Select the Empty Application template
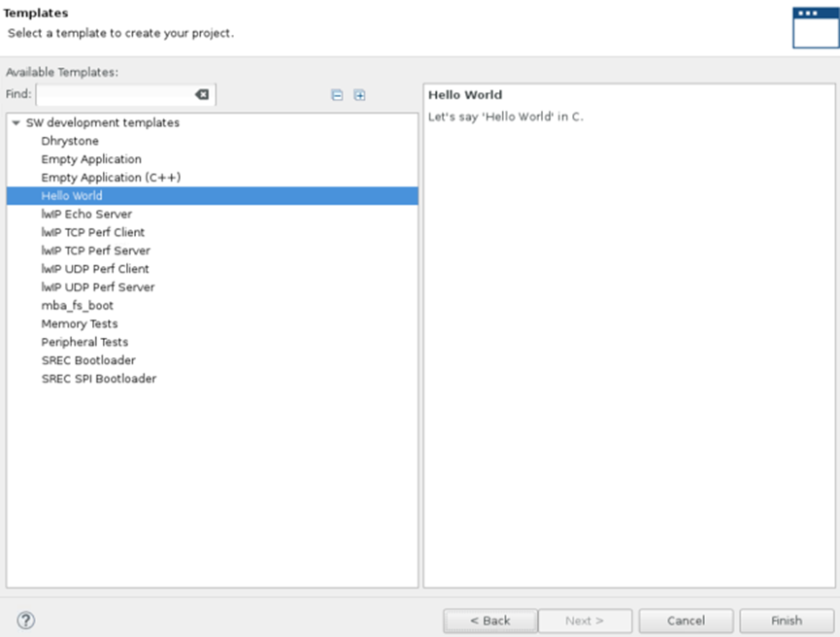Viewport: 840px width, 637px height. click(x=91, y=159)
